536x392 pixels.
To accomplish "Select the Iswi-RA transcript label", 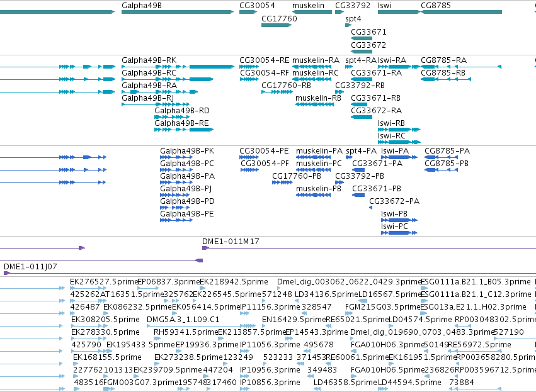I will (x=392, y=60).
